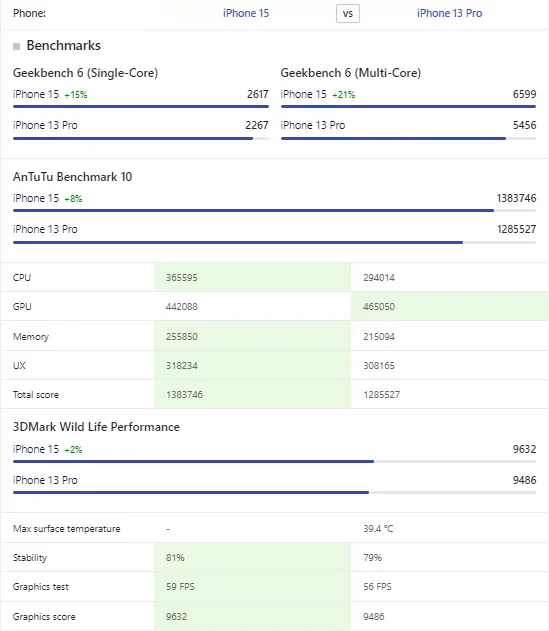This screenshot has width=549, height=631.
Task: Select the highlighted GPU value 465050
Action: click(379, 307)
